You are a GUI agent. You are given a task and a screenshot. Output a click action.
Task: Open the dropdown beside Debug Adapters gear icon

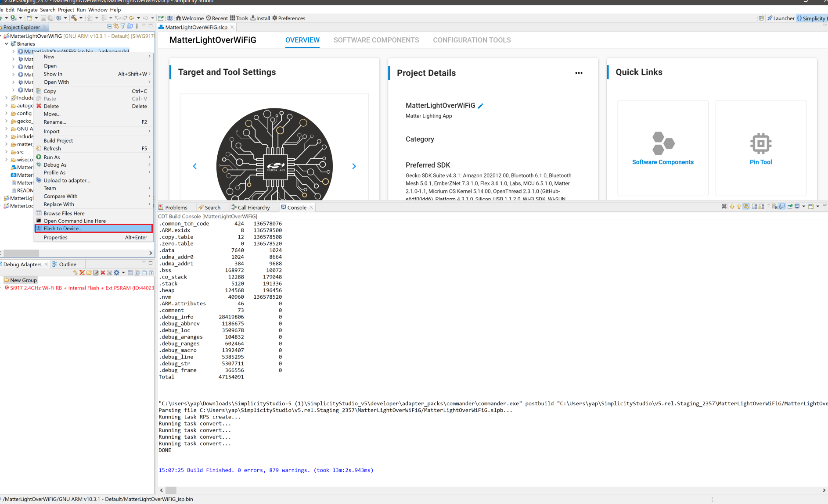tap(123, 272)
